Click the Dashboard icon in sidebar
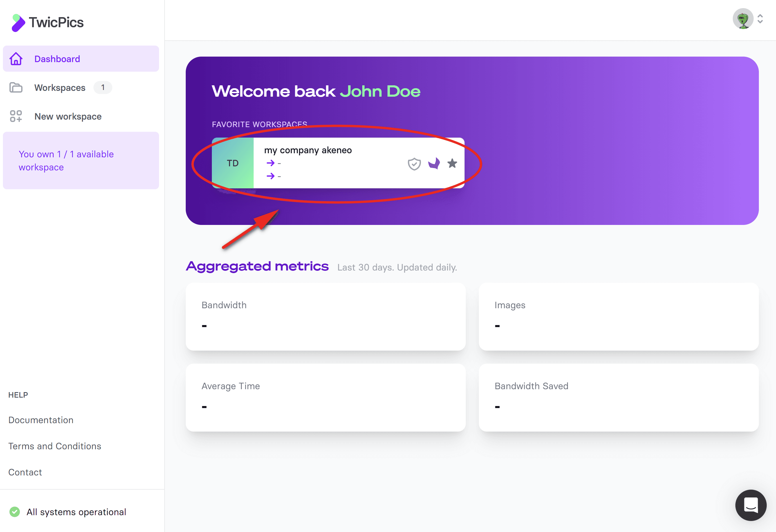The height and width of the screenshot is (532, 776). click(x=16, y=58)
